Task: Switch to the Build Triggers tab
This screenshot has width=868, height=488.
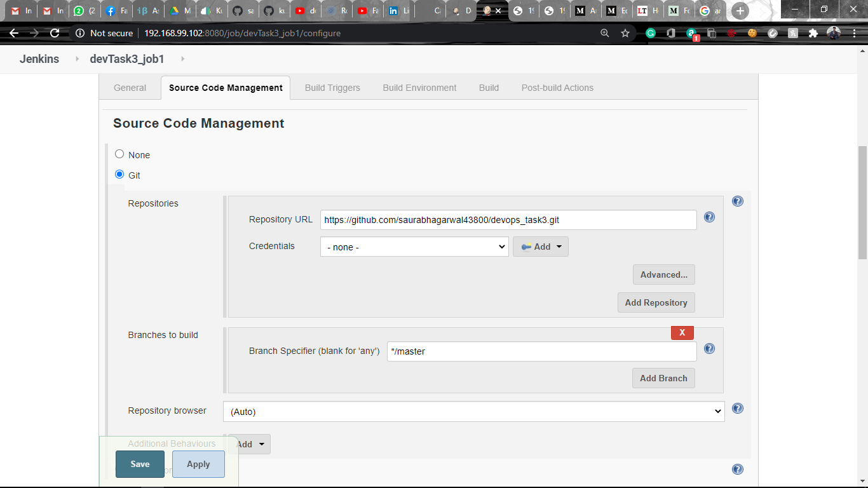Action: pyautogui.click(x=331, y=87)
